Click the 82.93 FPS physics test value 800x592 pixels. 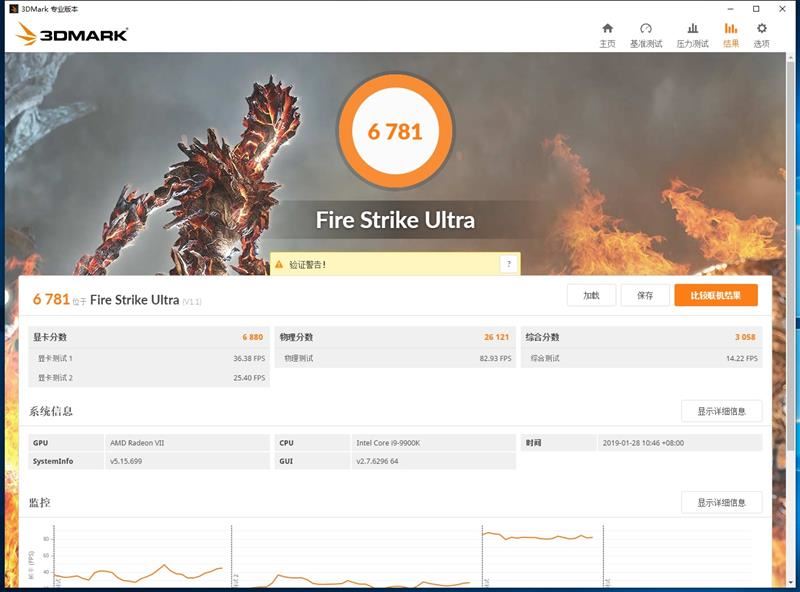[x=495, y=358]
